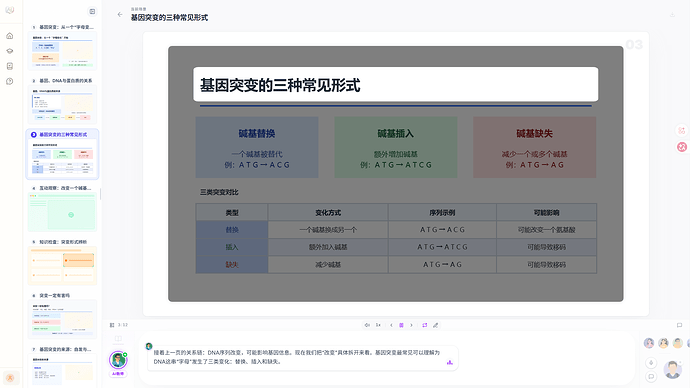Screen dimensions: 690x388
Task: Click the orange avatar at sidebar bottom
Action: [x=10, y=377]
